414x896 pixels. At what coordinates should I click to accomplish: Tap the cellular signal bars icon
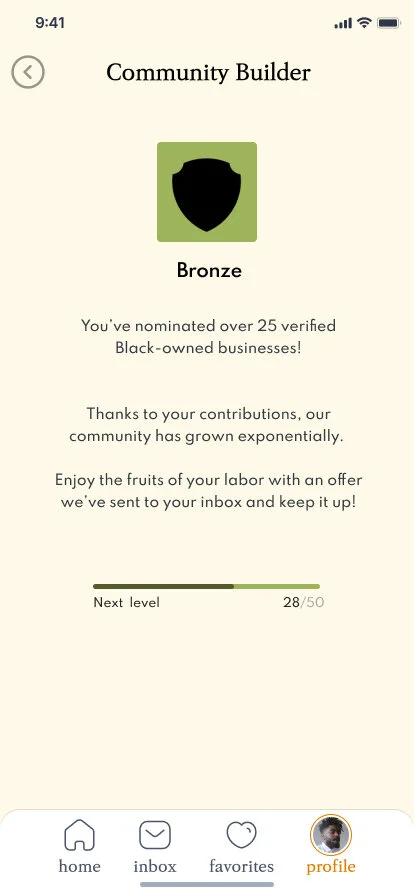tap(343, 23)
